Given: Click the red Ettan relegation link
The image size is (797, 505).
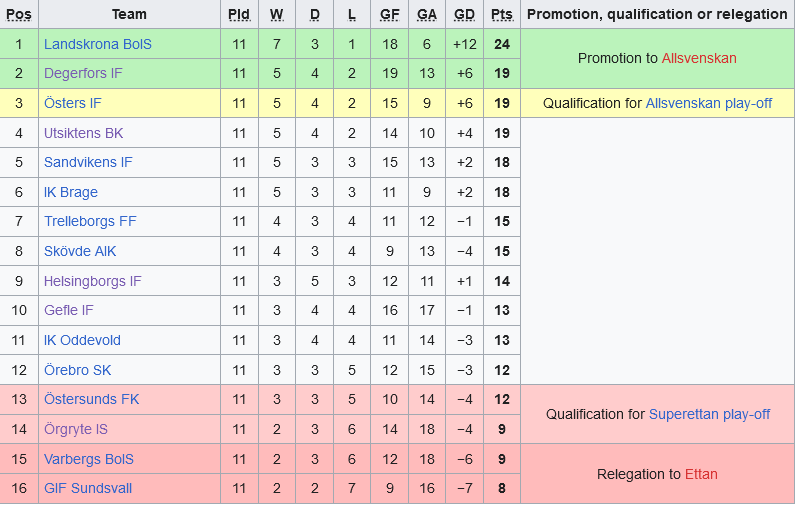Looking at the screenshot, I should 700,474.
